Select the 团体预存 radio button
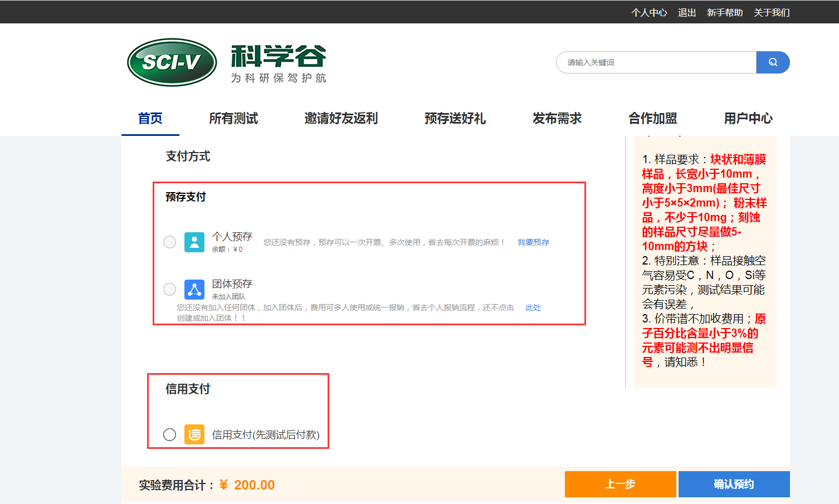Screen dimensions: 839x504 click(170, 290)
